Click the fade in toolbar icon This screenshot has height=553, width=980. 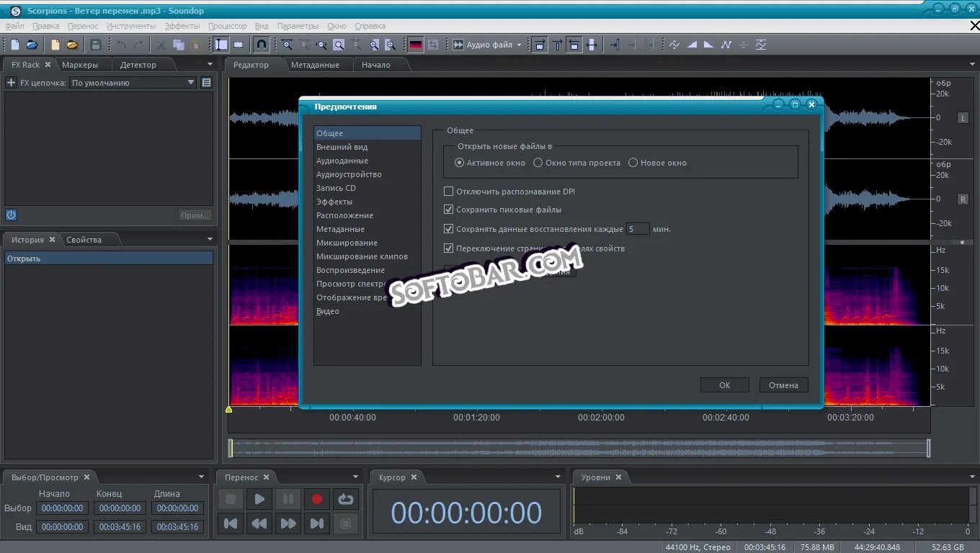pos(692,45)
